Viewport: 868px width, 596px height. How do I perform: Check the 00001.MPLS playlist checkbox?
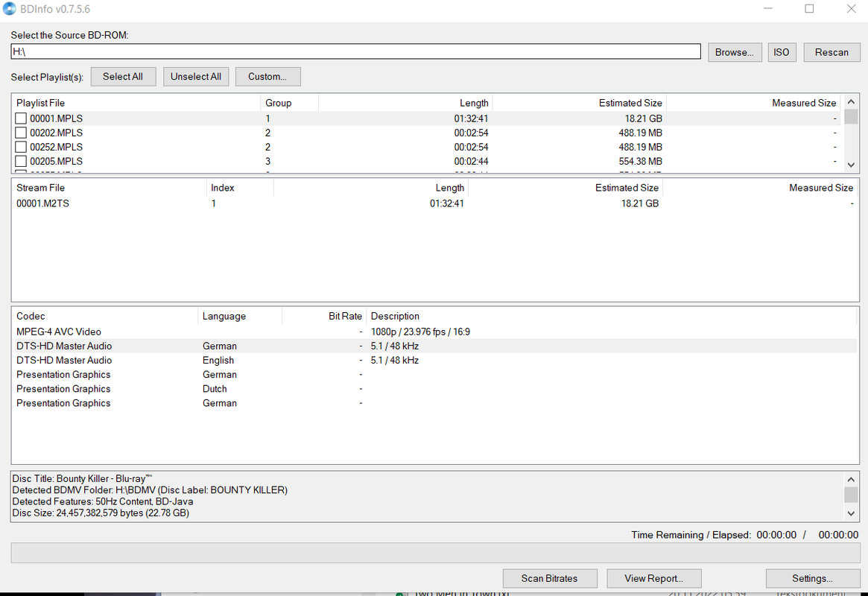pos(20,118)
